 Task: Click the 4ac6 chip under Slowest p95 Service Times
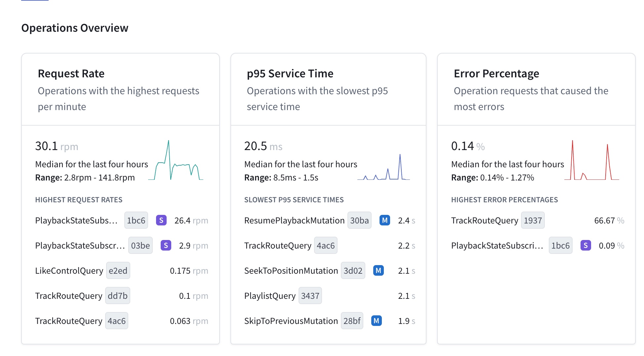point(326,245)
